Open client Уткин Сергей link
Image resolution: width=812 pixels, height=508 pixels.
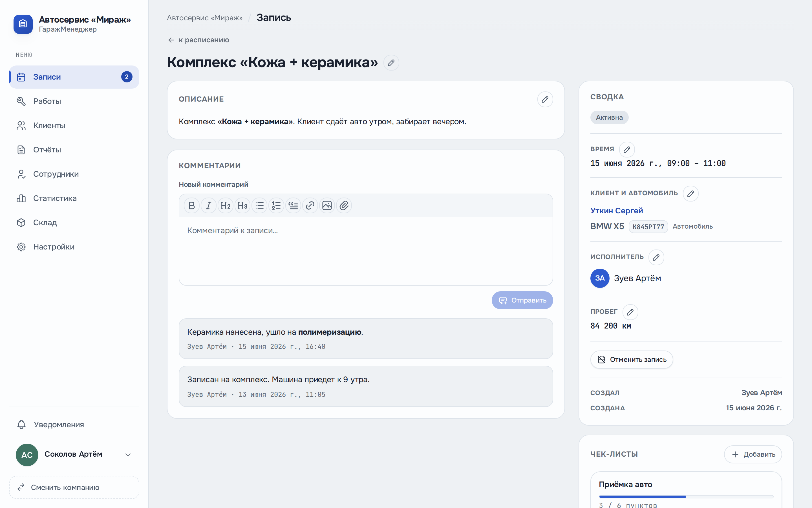[x=616, y=211]
